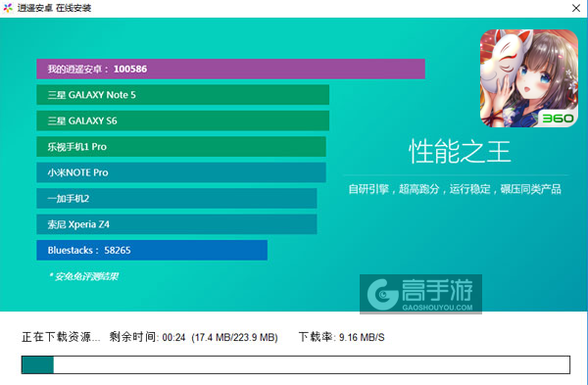The image size is (588, 385).
Task: Select the 小米NOTE Pro score bar
Action: point(181,172)
